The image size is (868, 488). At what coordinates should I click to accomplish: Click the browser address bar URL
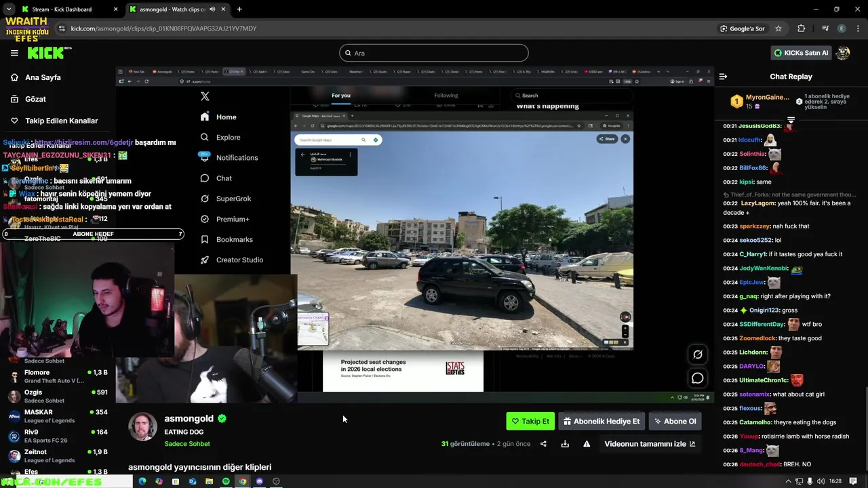tap(163, 28)
